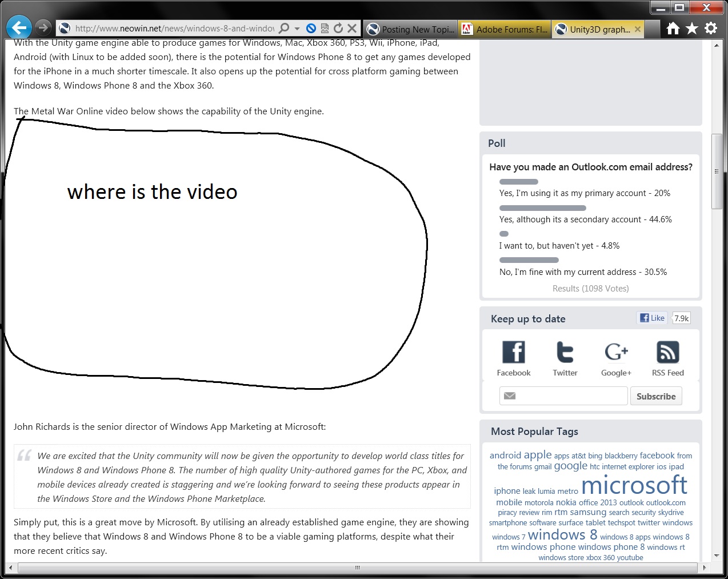
Task: Click the large 'windows 8' tag
Action: 562,535
